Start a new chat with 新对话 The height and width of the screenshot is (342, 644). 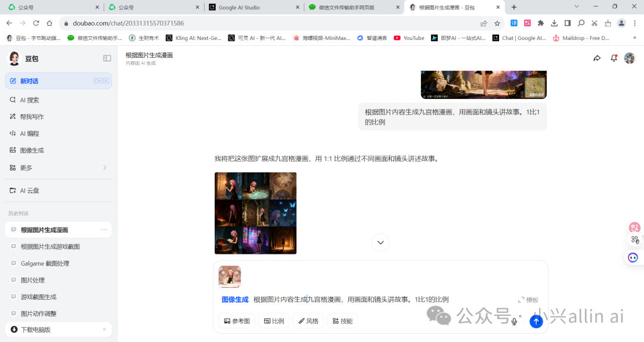58,81
